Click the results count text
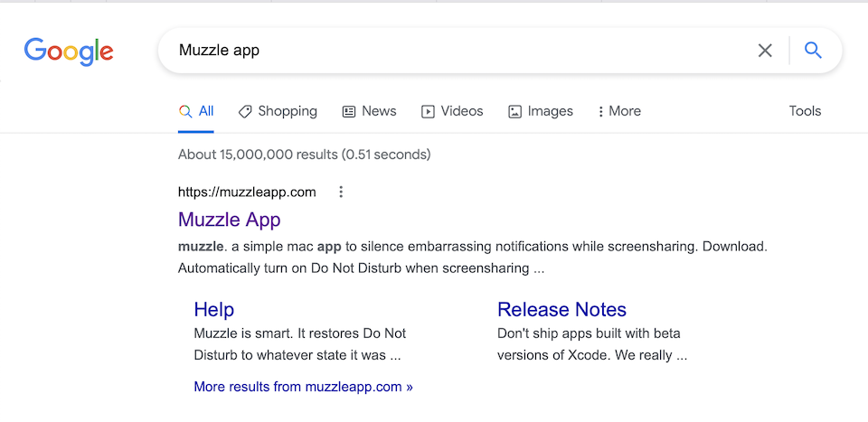Image resolution: width=868 pixels, height=422 pixels. [304, 155]
